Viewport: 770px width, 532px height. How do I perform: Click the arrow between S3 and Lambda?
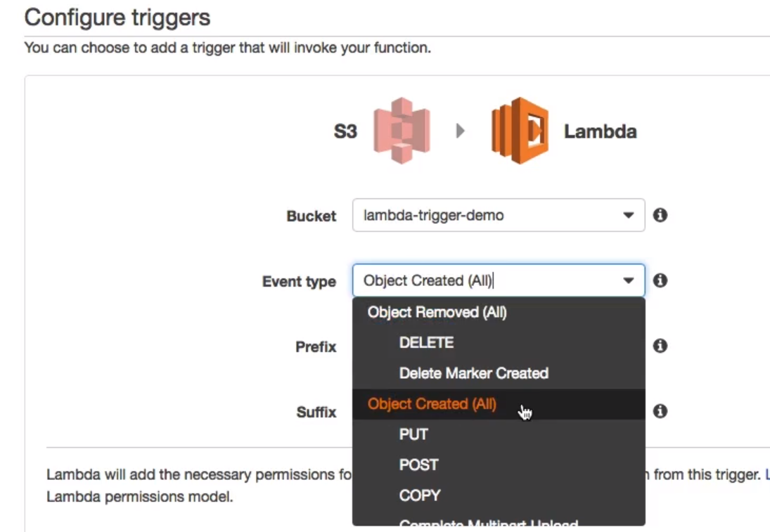pos(460,131)
